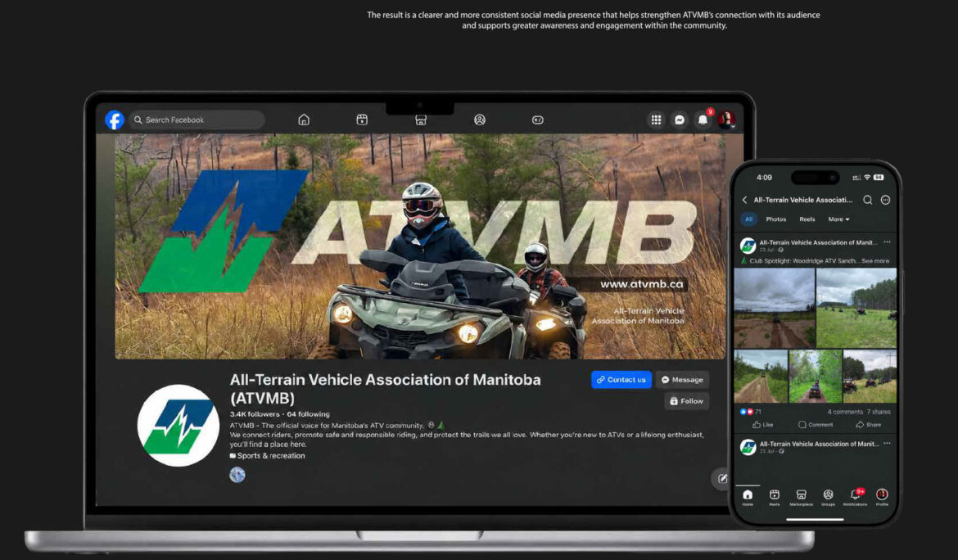Select the All tab on the phone
This screenshot has width=958, height=560.
coord(748,219)
